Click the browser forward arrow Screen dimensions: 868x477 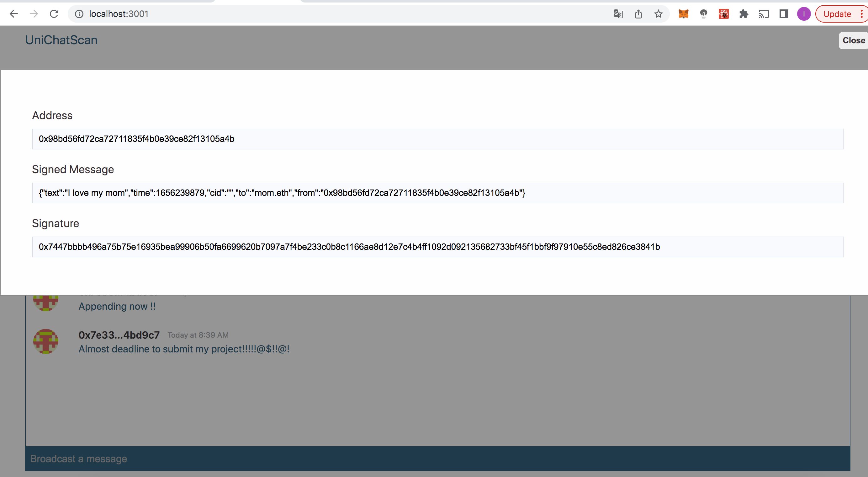(x=34, y=14)
